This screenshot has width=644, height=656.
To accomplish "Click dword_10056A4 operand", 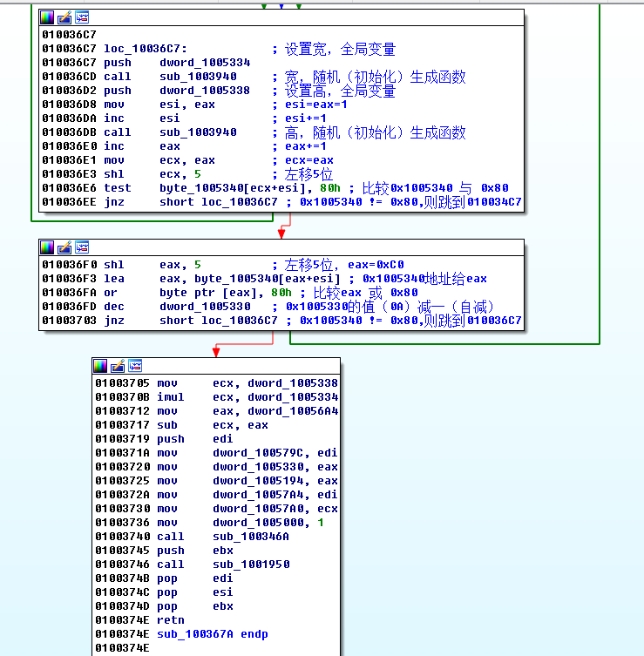I will pyautogui.click(x=293, y=411).
